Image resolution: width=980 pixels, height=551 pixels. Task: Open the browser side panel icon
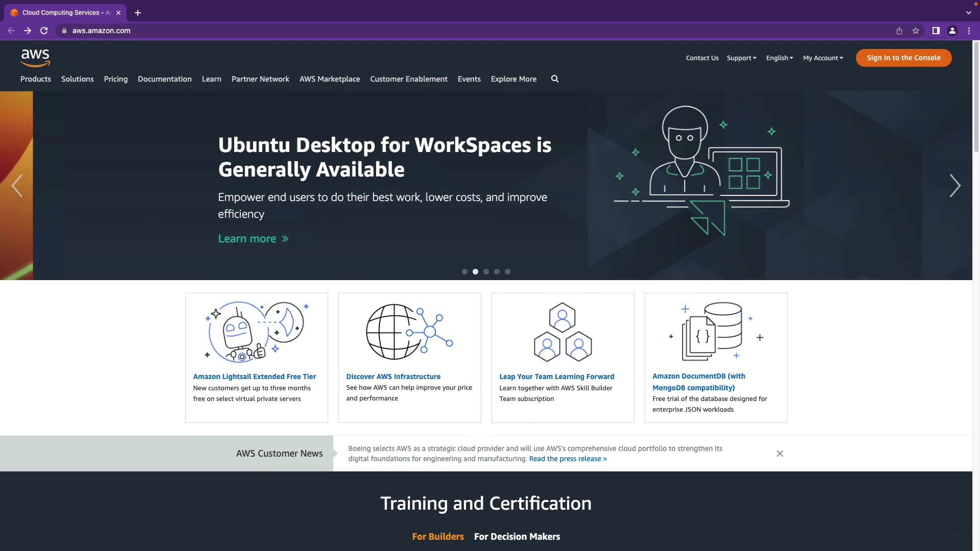(x=936, y=31)
